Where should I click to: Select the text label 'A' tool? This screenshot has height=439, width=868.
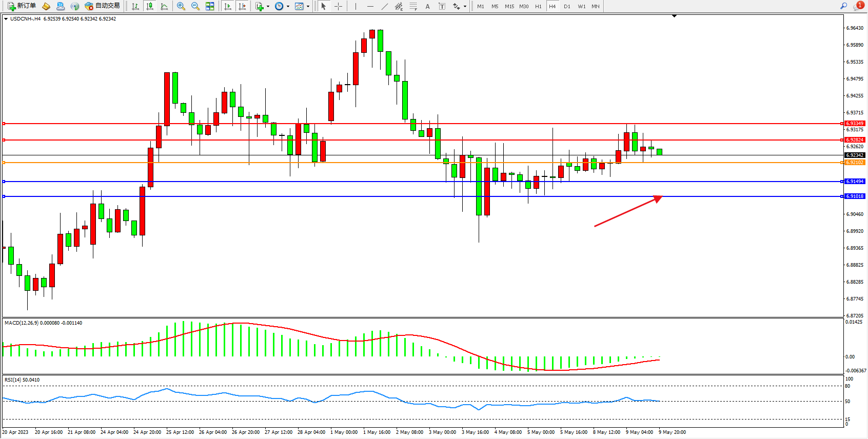427,6
